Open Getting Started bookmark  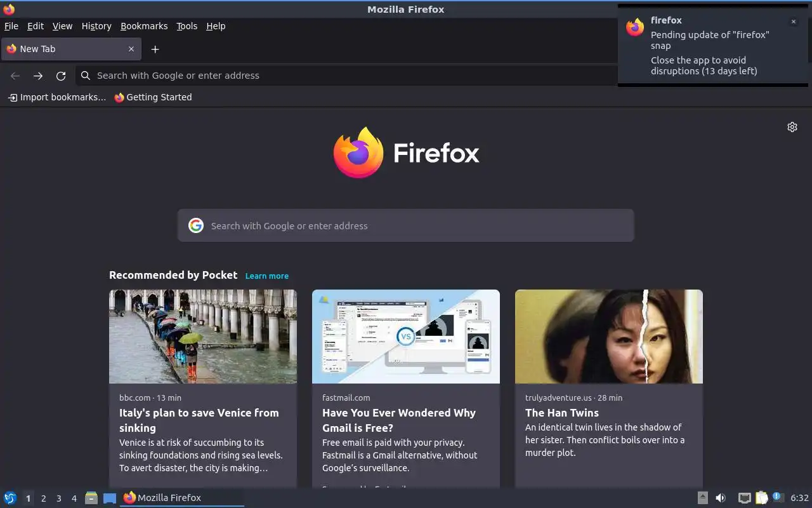[153, 97]
